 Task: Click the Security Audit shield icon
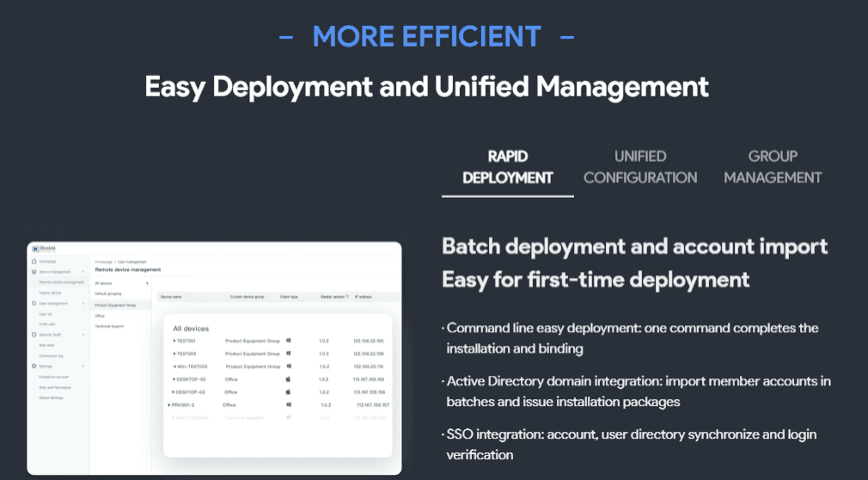tap(34, 335)
